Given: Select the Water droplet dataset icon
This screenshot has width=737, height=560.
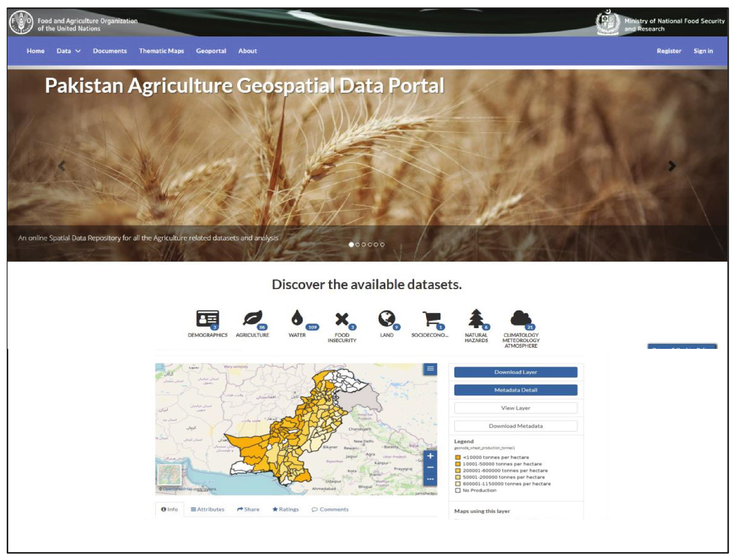Looking at the screenshot, I should pos(297,318).
